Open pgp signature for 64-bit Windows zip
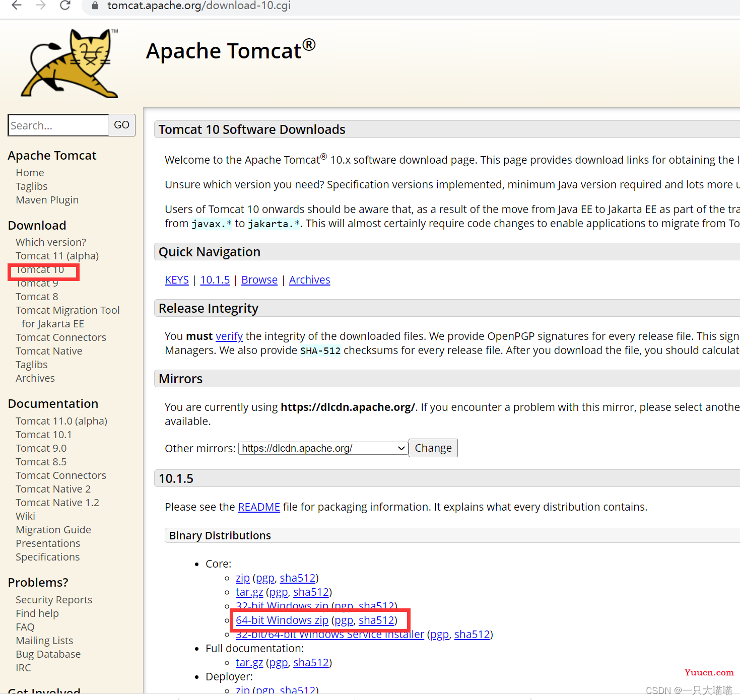Viewport: 740px width, 700px height. pos(344,620)
